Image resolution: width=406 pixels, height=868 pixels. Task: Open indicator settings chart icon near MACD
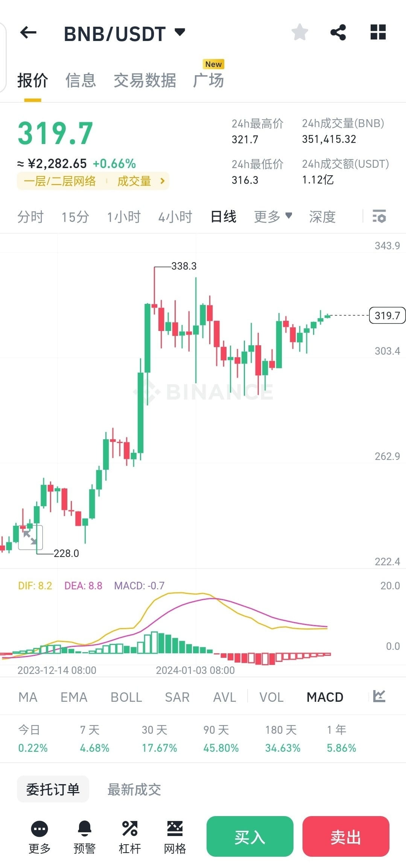pos(379,697)
